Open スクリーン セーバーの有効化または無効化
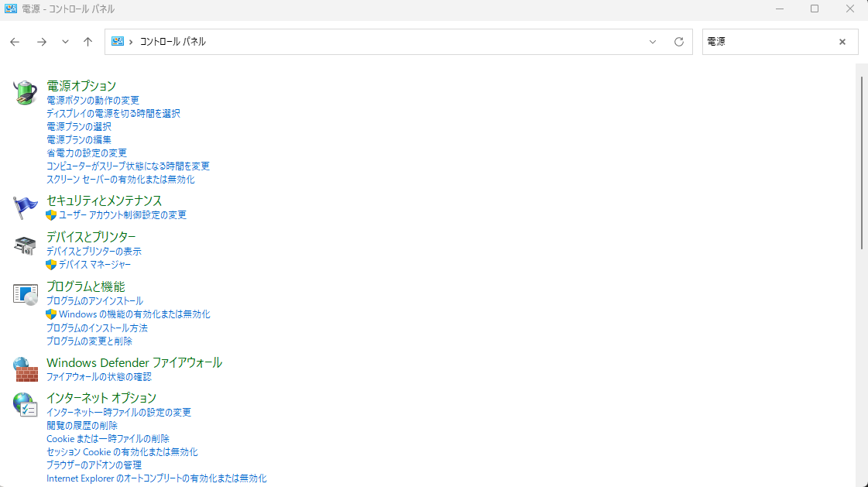 pos(121,180)
